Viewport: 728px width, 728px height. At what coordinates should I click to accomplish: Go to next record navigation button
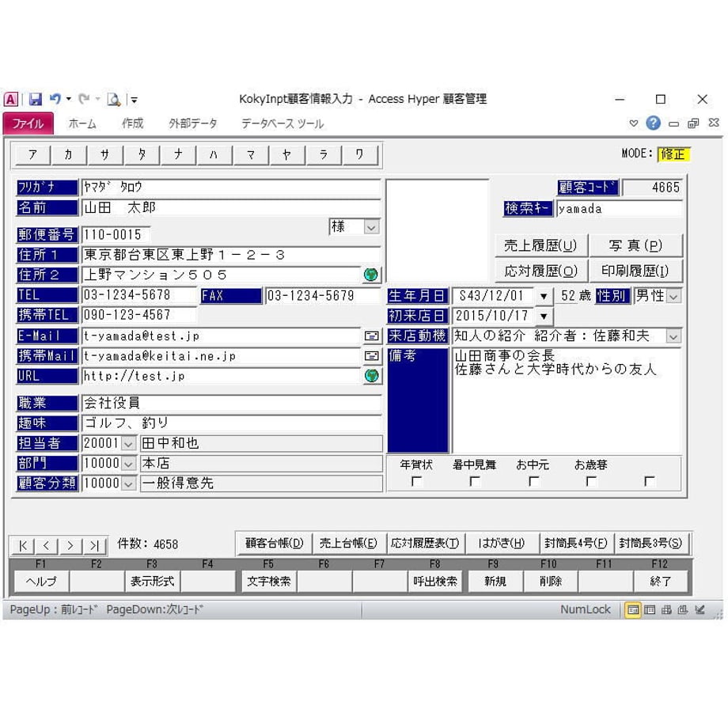point(70,545)
